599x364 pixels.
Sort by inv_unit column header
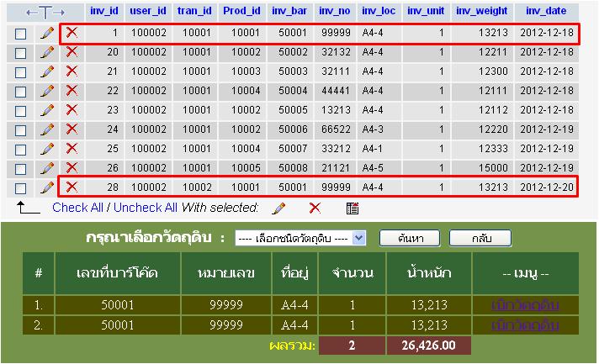[x=426, y=11]
